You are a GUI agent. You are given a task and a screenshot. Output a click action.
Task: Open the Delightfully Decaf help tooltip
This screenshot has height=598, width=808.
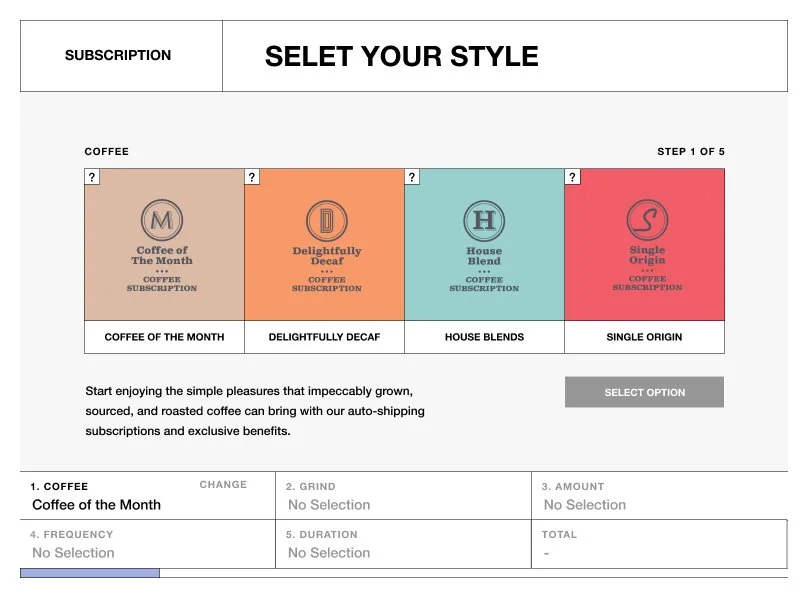(x=252, y=176)
